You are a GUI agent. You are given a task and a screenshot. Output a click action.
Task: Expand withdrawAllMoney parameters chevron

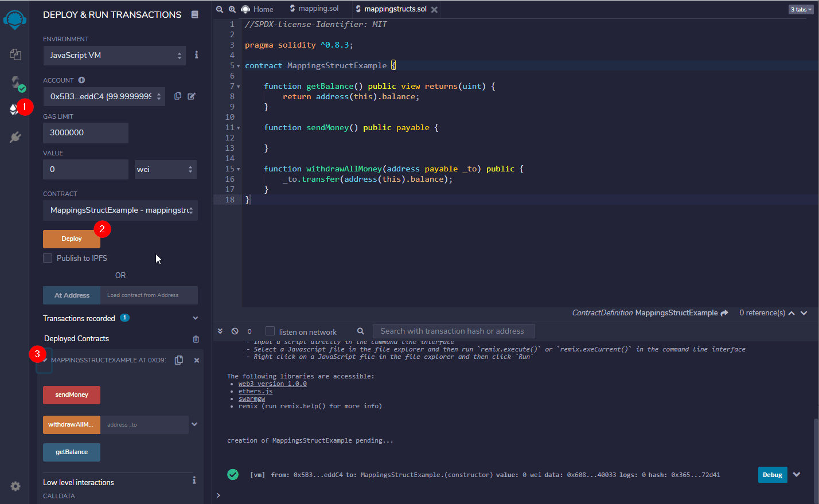point(194,424)
